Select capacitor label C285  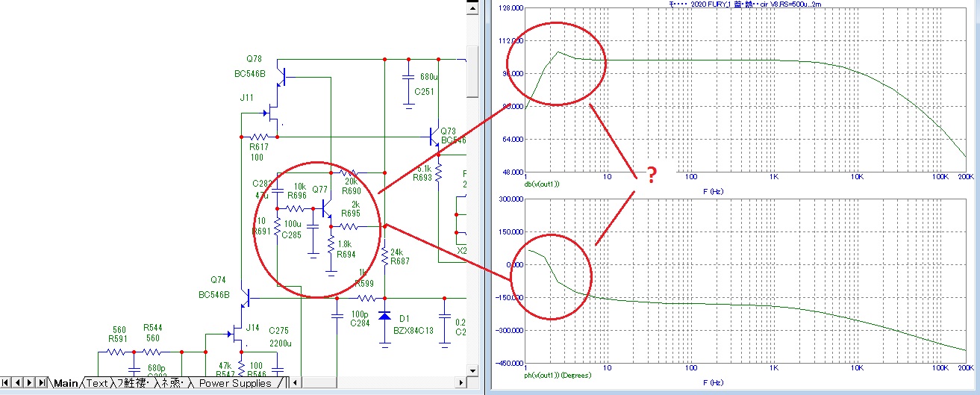click(291, 235)
